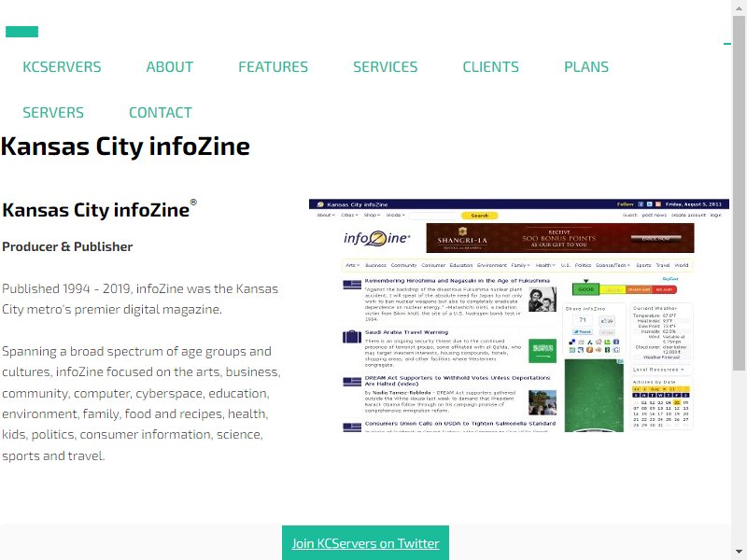Open the CLIENTS nav item
This screenshot has height=560, width=747.
click(491, 66)
